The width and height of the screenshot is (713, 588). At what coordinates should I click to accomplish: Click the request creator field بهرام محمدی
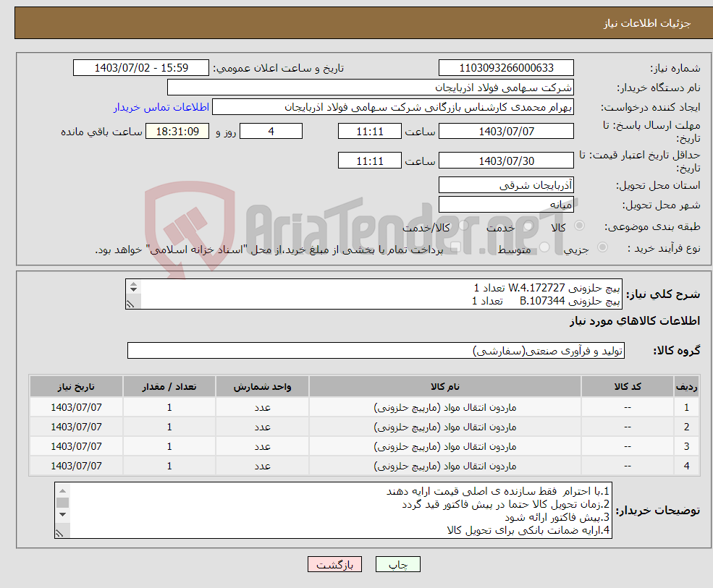pyautogui.click(x=393, y=107)
